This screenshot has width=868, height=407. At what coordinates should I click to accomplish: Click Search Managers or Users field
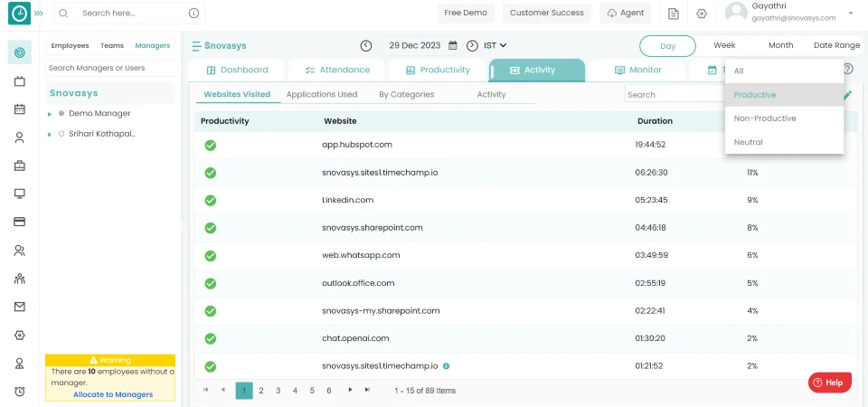[x=111, y=68]
